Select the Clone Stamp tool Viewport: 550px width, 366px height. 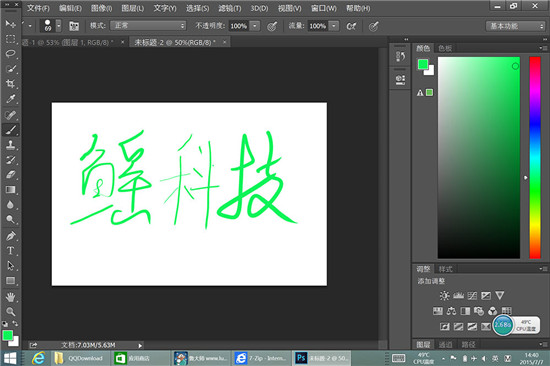click(11, 145)
